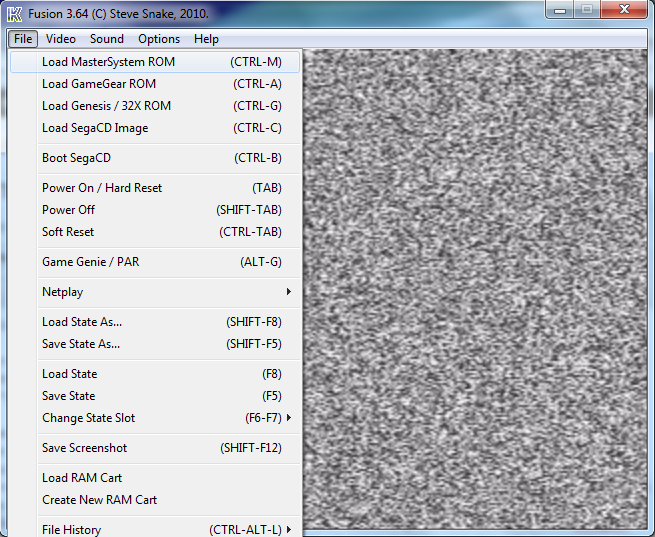655x537 pixels.
Task: Minimize the Fusion window
Action: point(560,9)
